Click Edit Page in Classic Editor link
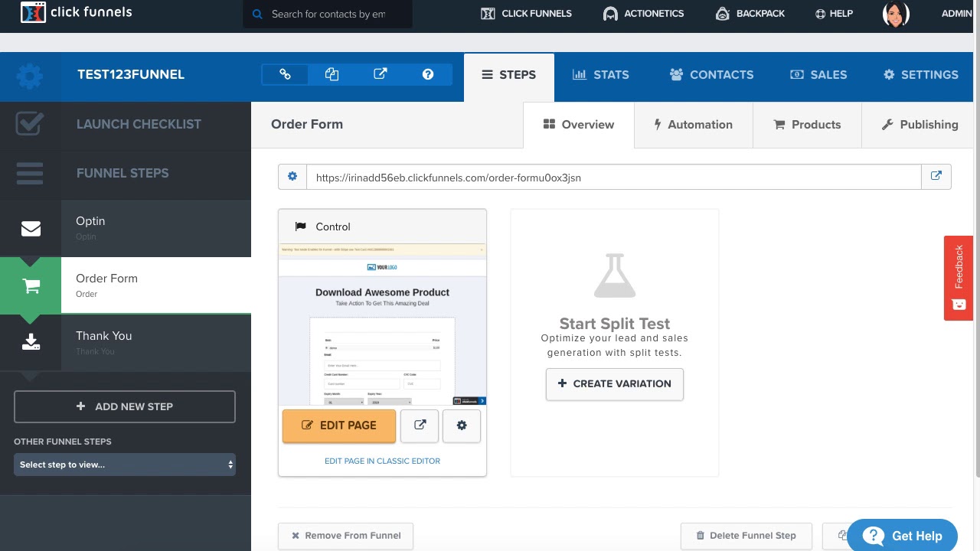Image resolution: width=980 pixels, height=551 pixels. pyautogui.click(x=382, y=461)
